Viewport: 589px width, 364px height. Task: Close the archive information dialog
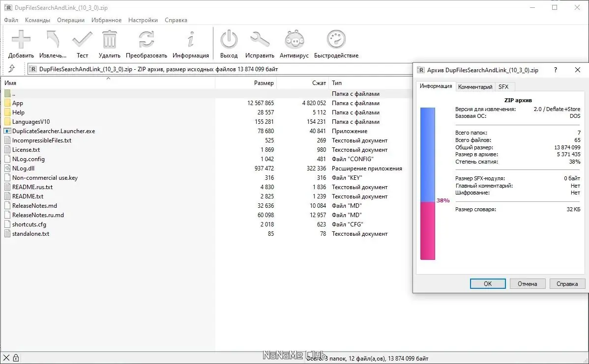[x=578, y=70]
